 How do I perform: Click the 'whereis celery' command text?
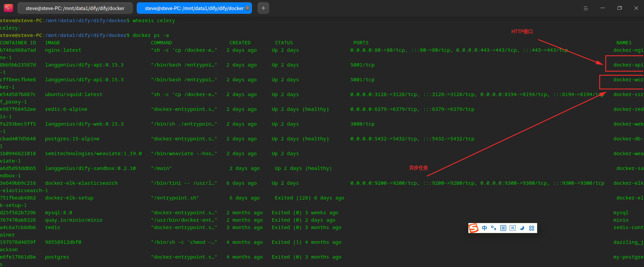pyautogui.click(x=154, y=20)
